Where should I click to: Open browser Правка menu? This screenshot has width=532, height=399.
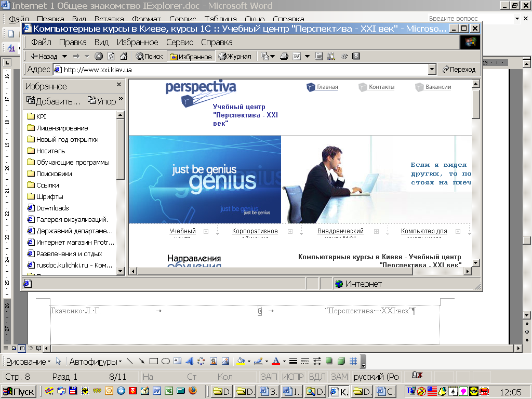tap(73, 42)
